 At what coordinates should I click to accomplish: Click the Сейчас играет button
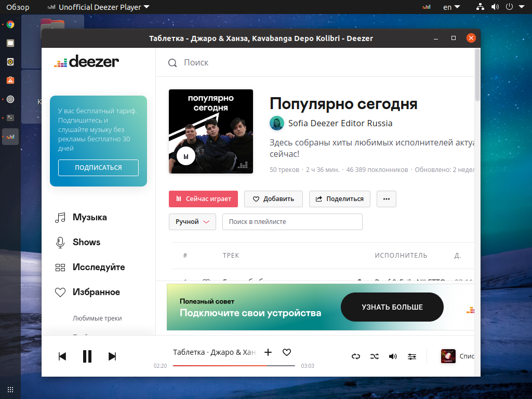pyautogui.click(x=203, y=199)
